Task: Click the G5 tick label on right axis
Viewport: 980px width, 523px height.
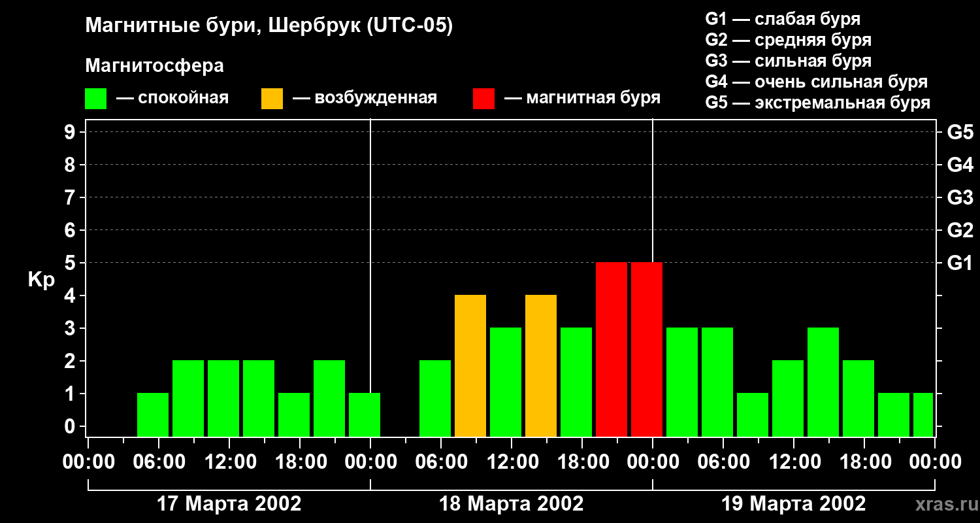Action: (x=960, y=132)
